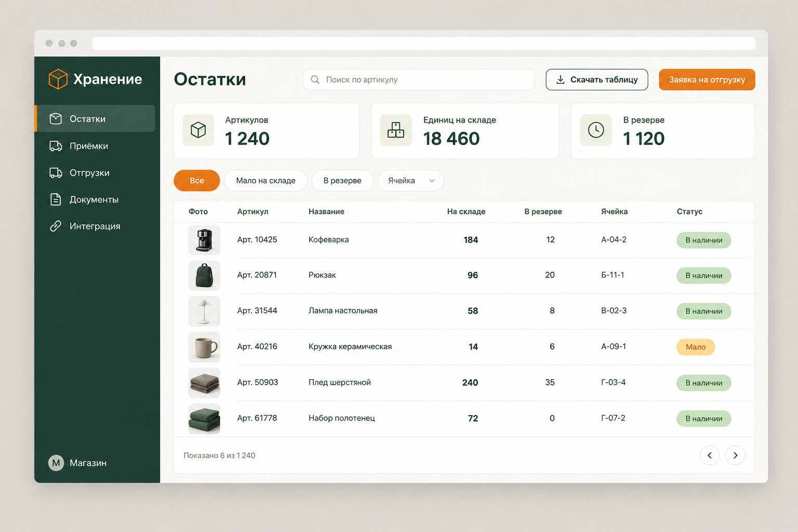Click the Заявка на отгрузку button
The image size is (798, 532).
707,79
